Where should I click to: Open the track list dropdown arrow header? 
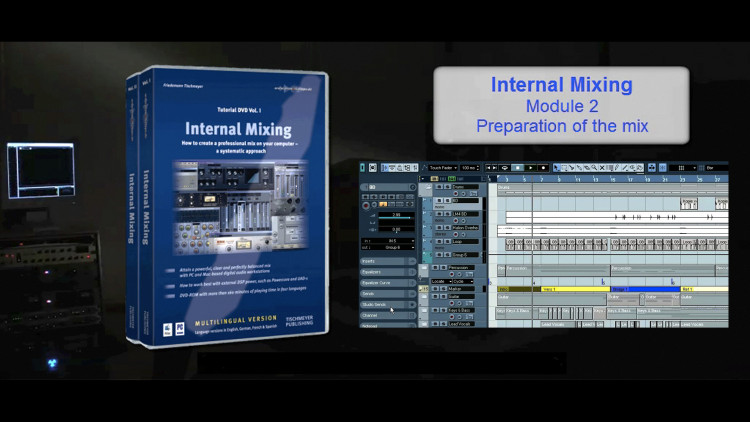tap(423, 179)
